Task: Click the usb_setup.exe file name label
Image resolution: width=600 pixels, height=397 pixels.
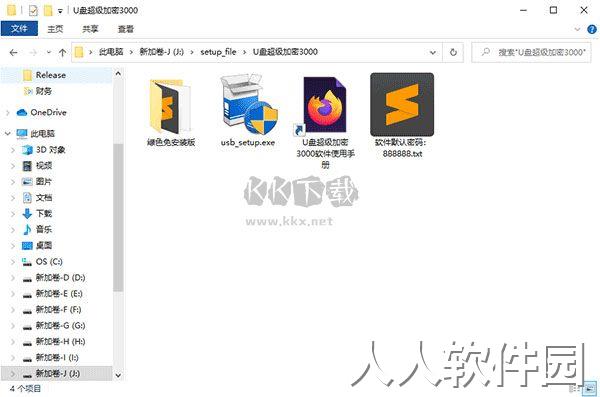Action: (248, 143)
